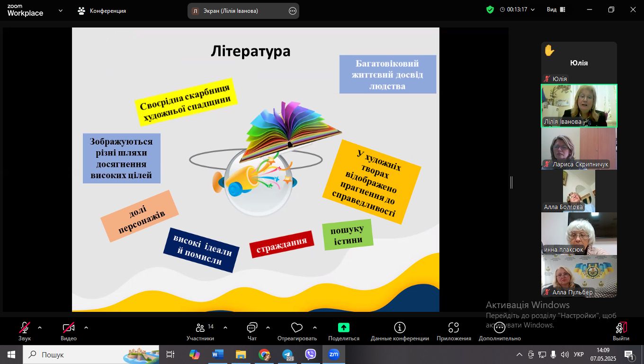This screenshot has height=364, width=644.
Task: Open the Приложения apps icon
Action: tap(454, 328)
